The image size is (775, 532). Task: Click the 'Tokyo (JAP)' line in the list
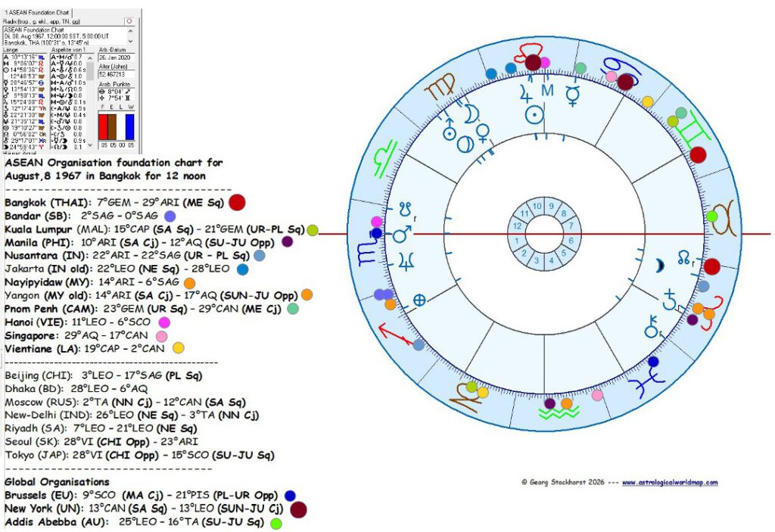(x=139, y=456)
